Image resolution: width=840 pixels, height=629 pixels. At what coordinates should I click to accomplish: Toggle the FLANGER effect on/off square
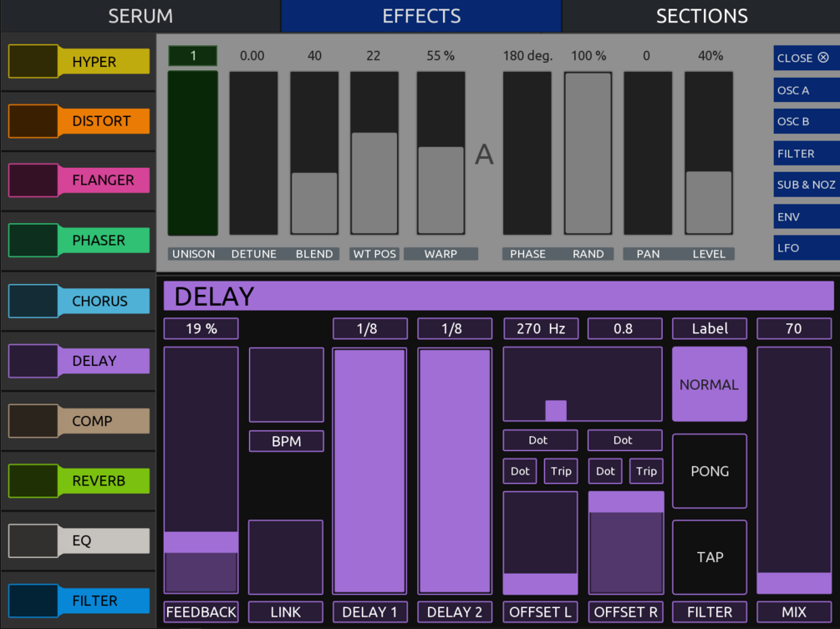(x=33, y=180)
